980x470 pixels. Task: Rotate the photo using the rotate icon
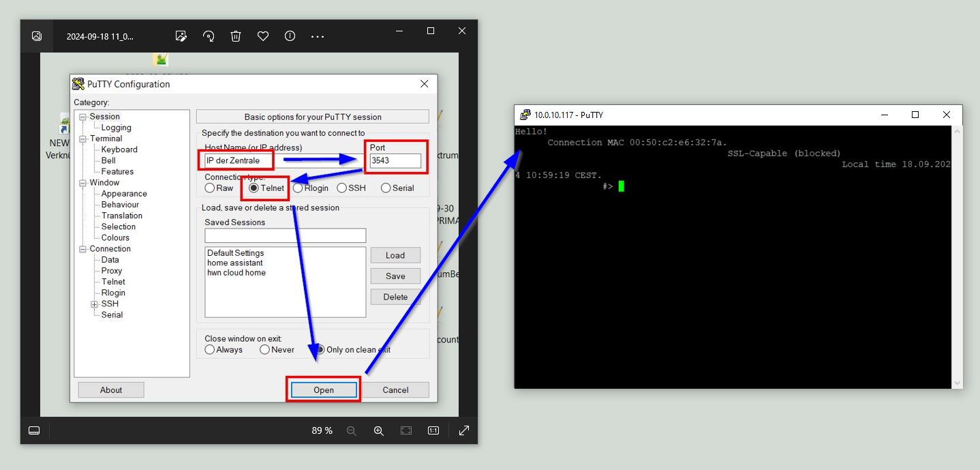pos(209,36)
